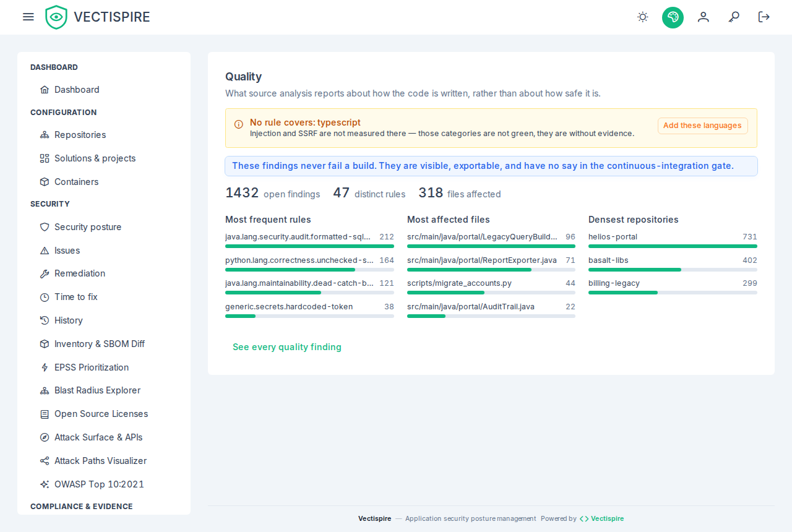Click the Issues warning triangle icon
Screen dimensions: 792x532
coord(45,251)
